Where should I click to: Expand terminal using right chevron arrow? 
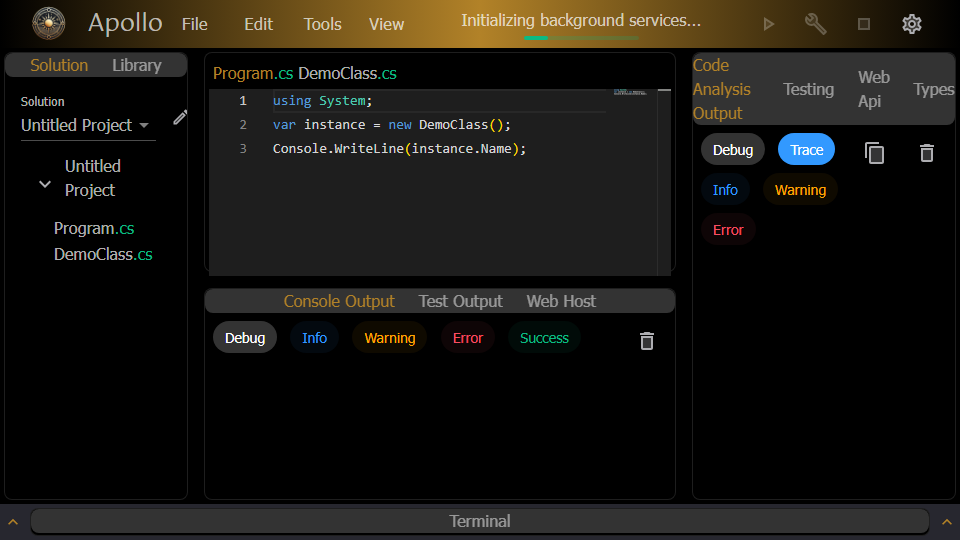click(x=947, y=522)
